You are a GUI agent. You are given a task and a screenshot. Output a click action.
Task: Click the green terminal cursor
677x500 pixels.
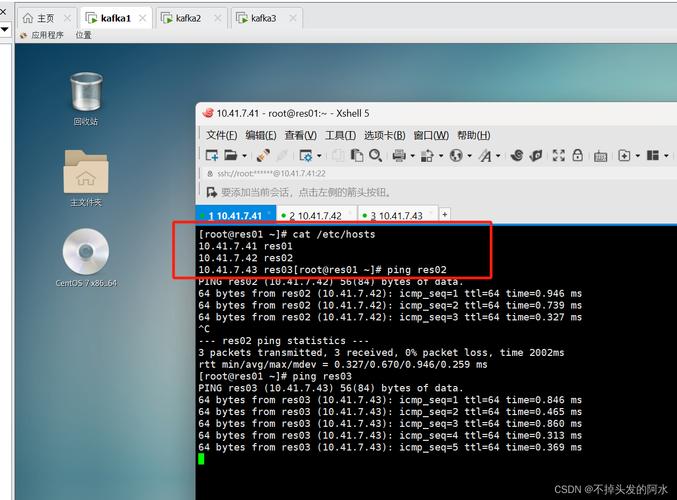201,459
